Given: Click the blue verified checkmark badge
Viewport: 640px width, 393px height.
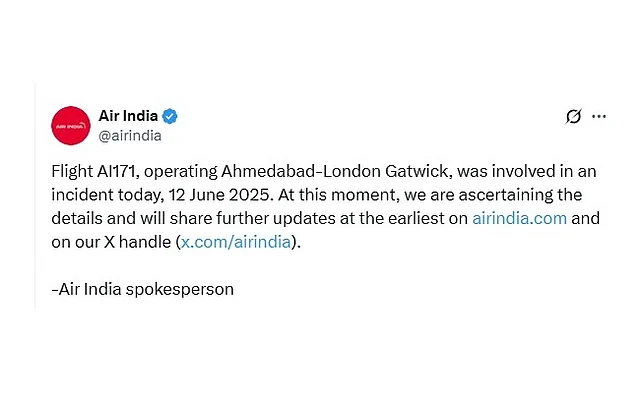Looking at the screenshot, I should coord(170,116).
